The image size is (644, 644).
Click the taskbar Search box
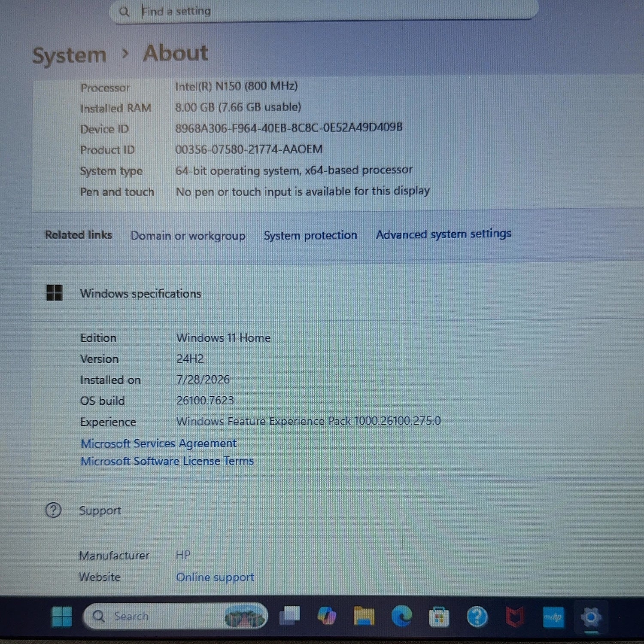pyautogui.click(x=176, y=617)
